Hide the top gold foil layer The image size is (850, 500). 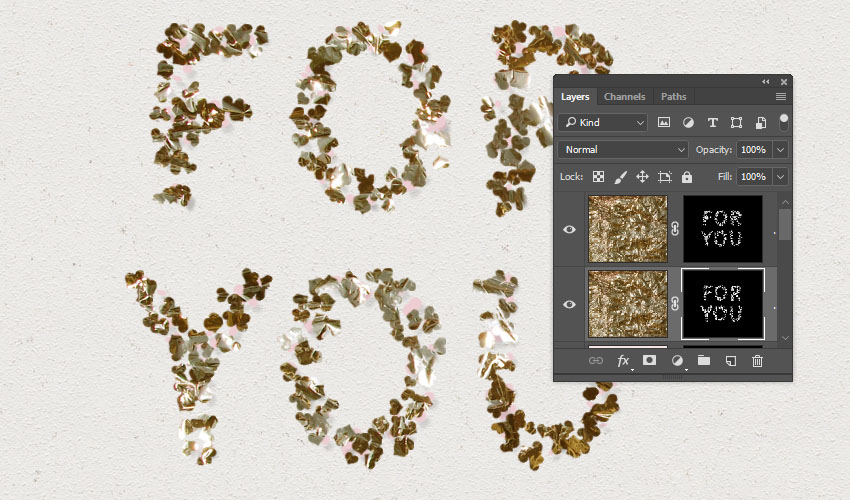tap(570, 229)
